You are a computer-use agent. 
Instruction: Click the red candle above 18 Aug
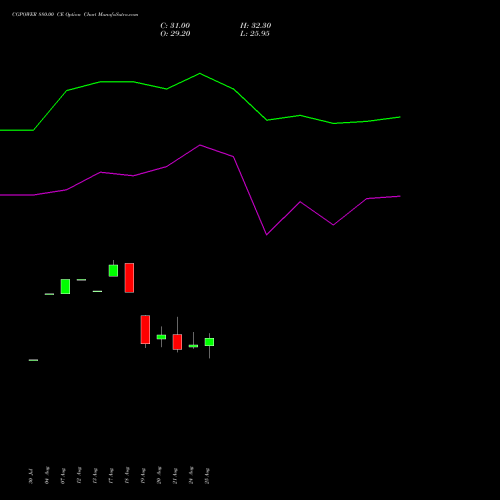click(129, 278)
